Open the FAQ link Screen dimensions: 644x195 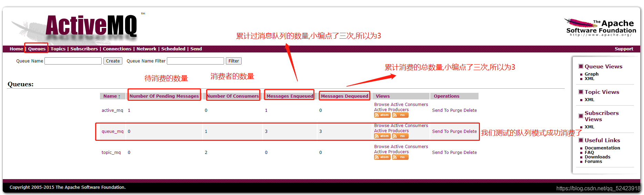(589, 153)
